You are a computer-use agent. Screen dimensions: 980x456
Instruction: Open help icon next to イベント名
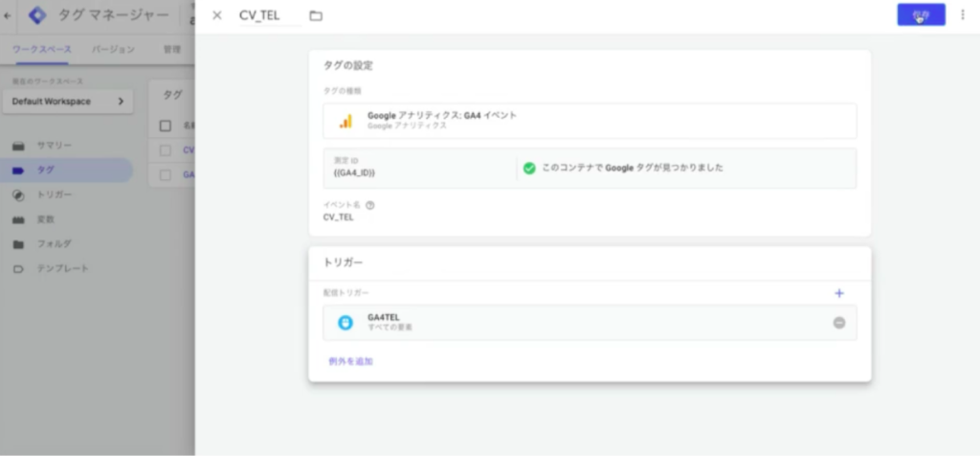point(370,205)
